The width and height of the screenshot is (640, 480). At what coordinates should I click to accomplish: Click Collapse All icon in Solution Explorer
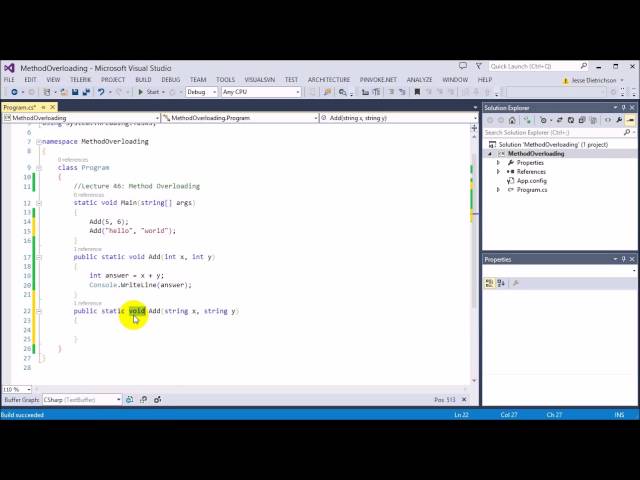(582, 120)
